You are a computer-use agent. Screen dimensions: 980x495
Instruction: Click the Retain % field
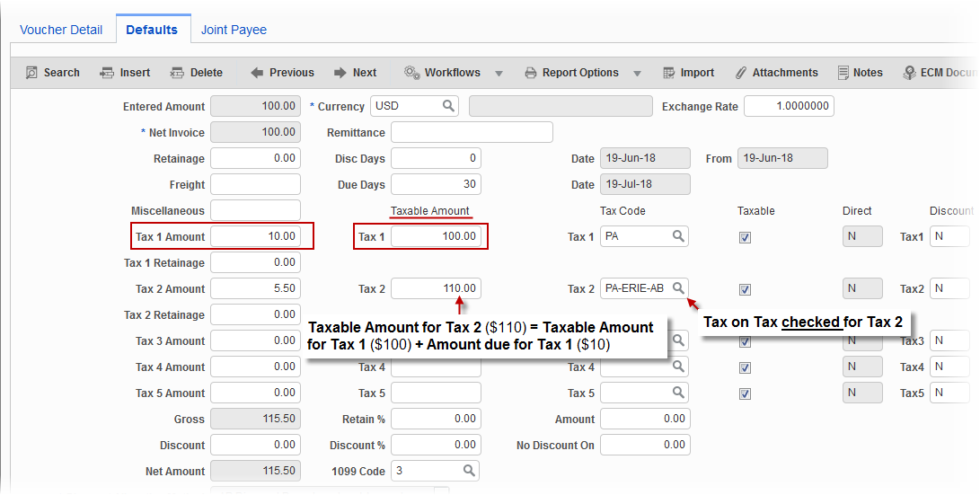437,419
